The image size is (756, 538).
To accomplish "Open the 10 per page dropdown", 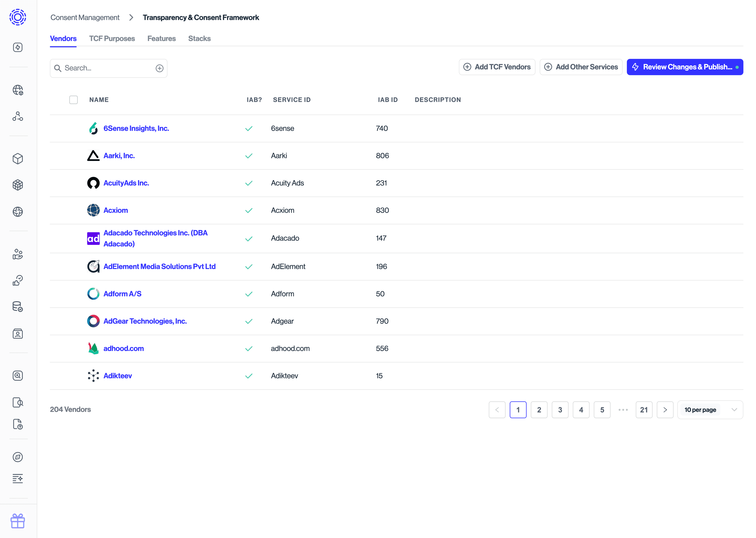I will coord(710,410).
